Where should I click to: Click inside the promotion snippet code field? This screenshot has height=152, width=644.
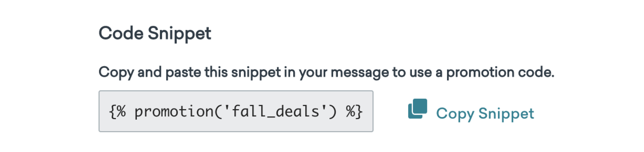tap(236, 111)
